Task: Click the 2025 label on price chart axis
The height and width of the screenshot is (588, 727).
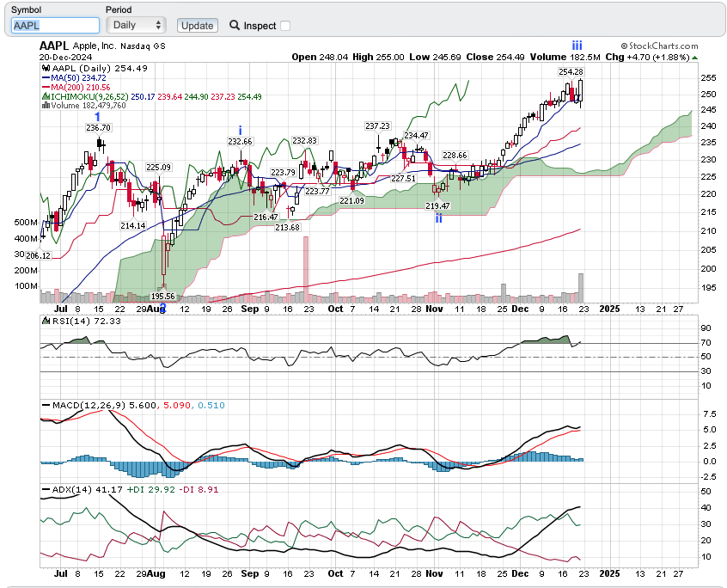Action: 609,309
